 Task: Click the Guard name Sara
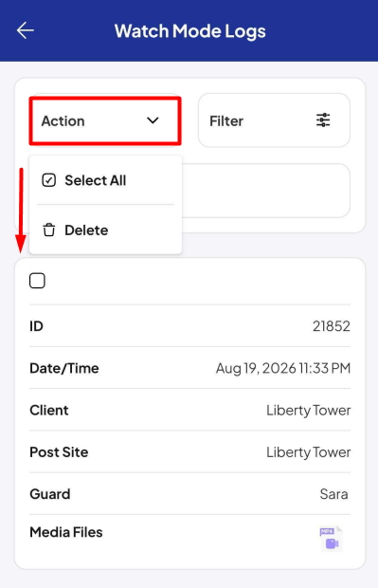pos(333,494)
